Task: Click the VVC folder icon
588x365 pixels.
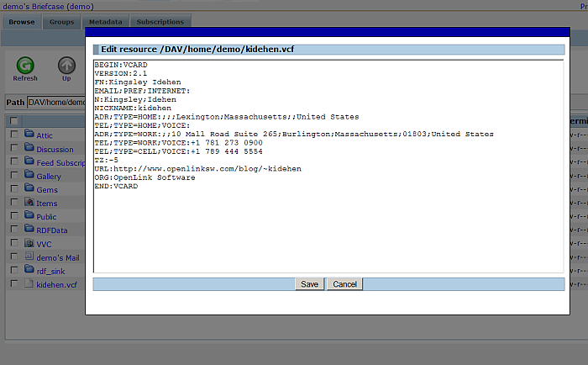Action: tap(29, 243)
